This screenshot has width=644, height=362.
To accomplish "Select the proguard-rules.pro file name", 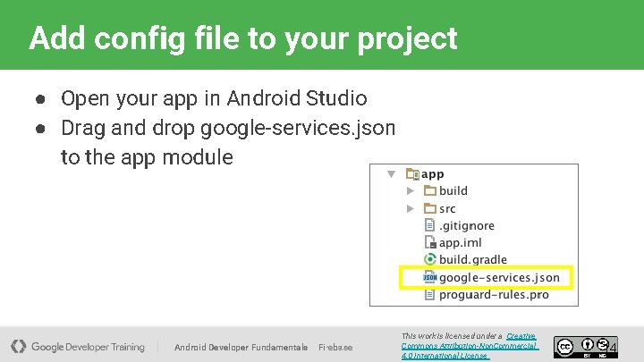I will tap(494, 295).
